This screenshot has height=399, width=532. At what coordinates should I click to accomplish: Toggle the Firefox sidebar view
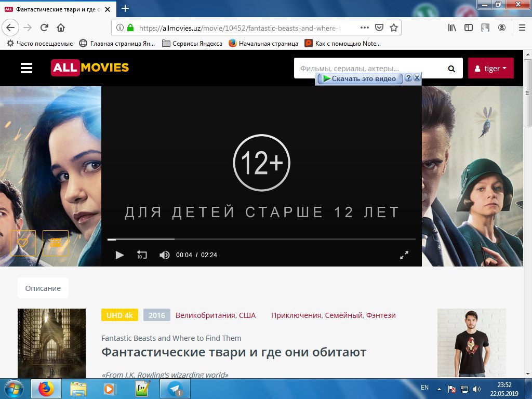point(469,28)
